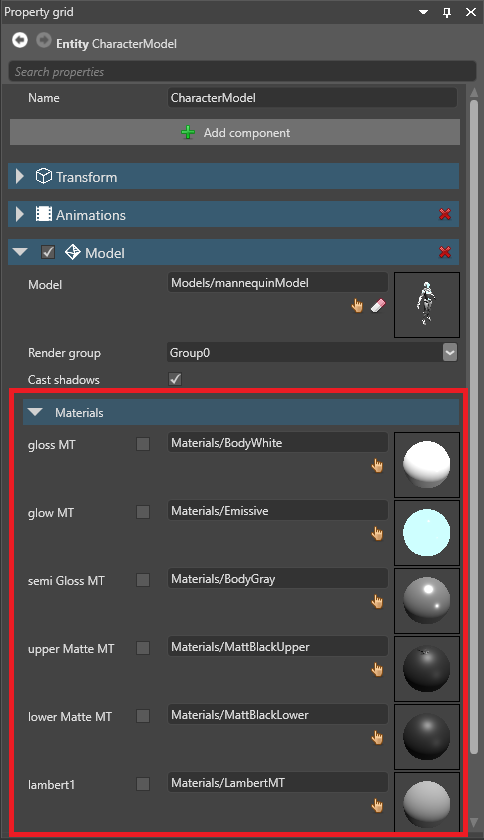Click the pin icon in Property grid title
Image resolution: width=484 pixels, height=840 pixels.
pos(447,12)
